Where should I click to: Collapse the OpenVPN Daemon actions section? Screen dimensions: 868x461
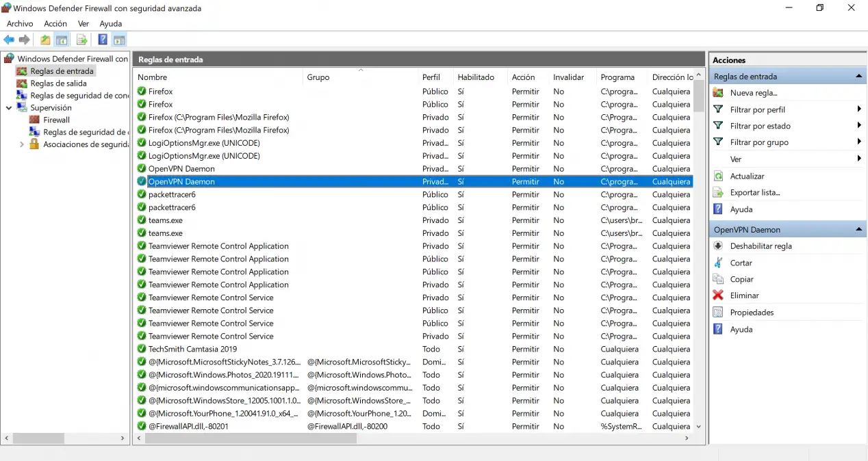point(858,229)
